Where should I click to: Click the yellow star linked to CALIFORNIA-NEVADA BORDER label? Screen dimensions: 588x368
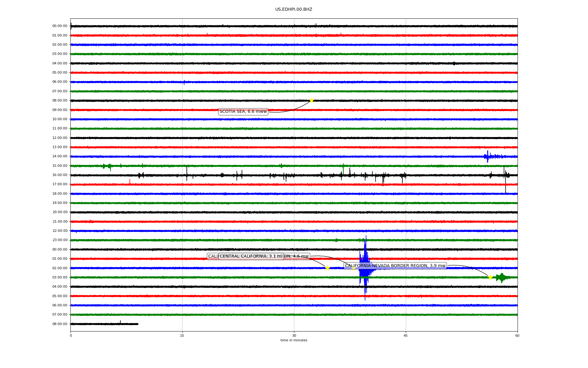(490, 277)
